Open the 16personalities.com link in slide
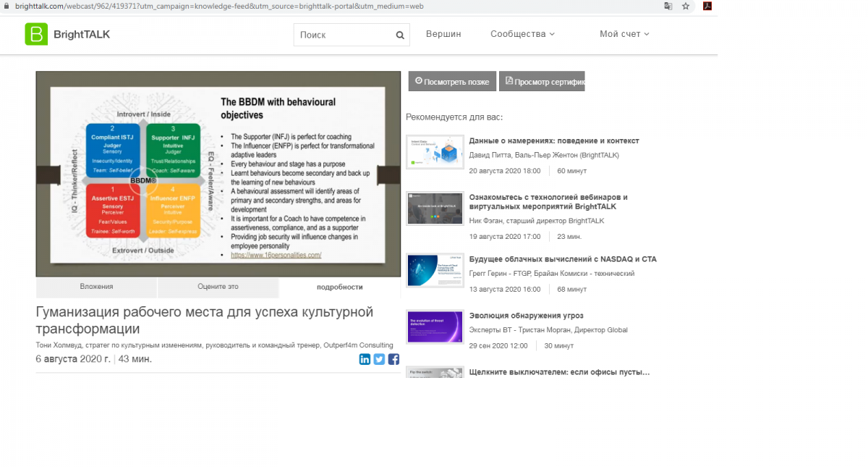 276,256
